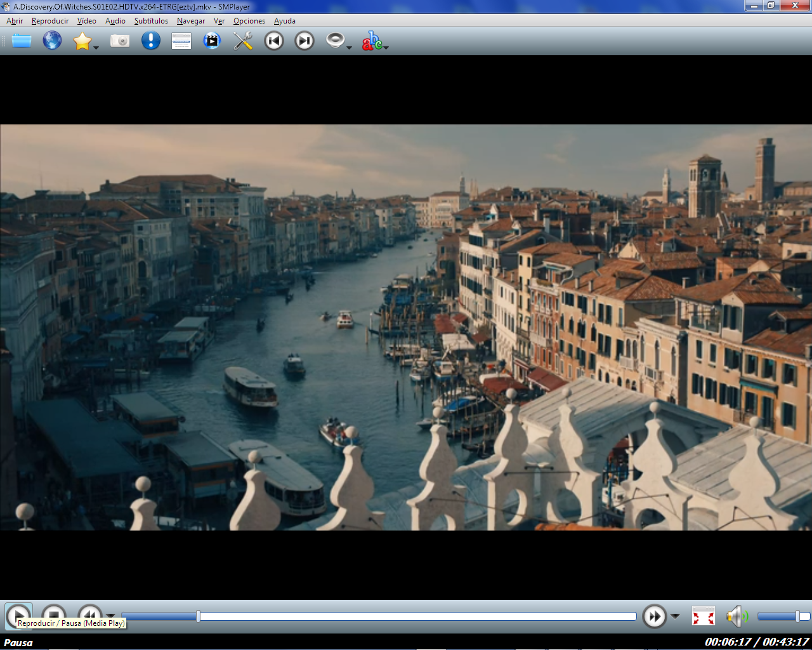Image resolution: width=812 pixels, height=650 pixels.
Task: Open the playlist icon in toolbar
Action: 181,41
